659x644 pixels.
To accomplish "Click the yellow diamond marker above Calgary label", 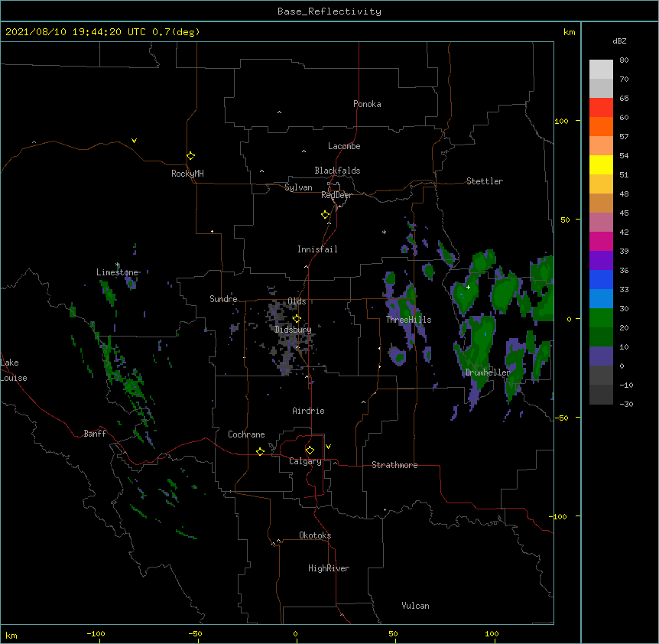I will (x=310, y=450).
